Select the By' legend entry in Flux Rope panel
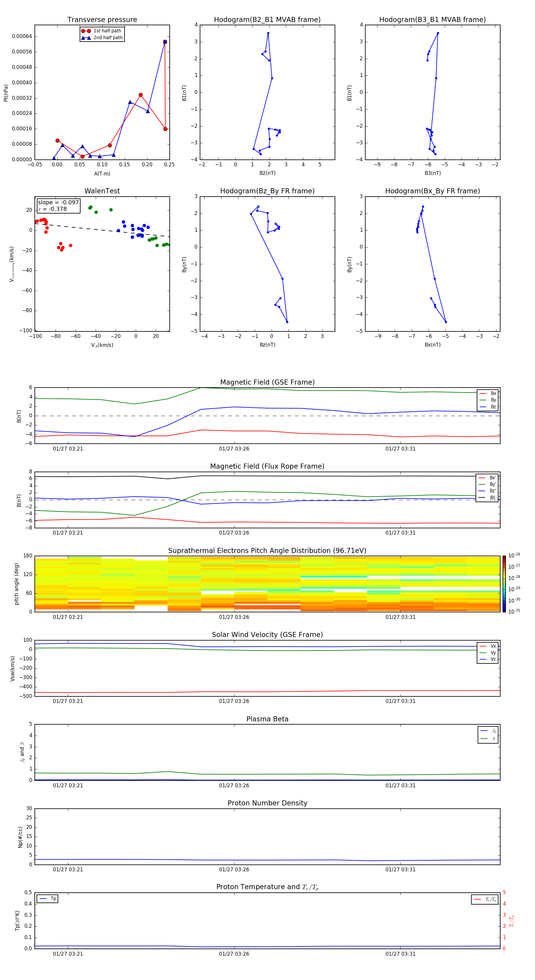Viewport: 535px width, 980px height. coord(487,484)
